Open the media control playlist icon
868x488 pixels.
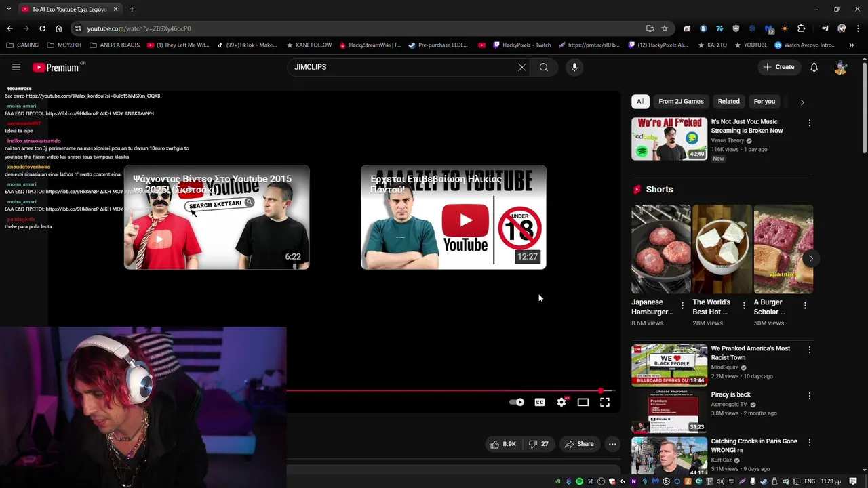(825, 28)
